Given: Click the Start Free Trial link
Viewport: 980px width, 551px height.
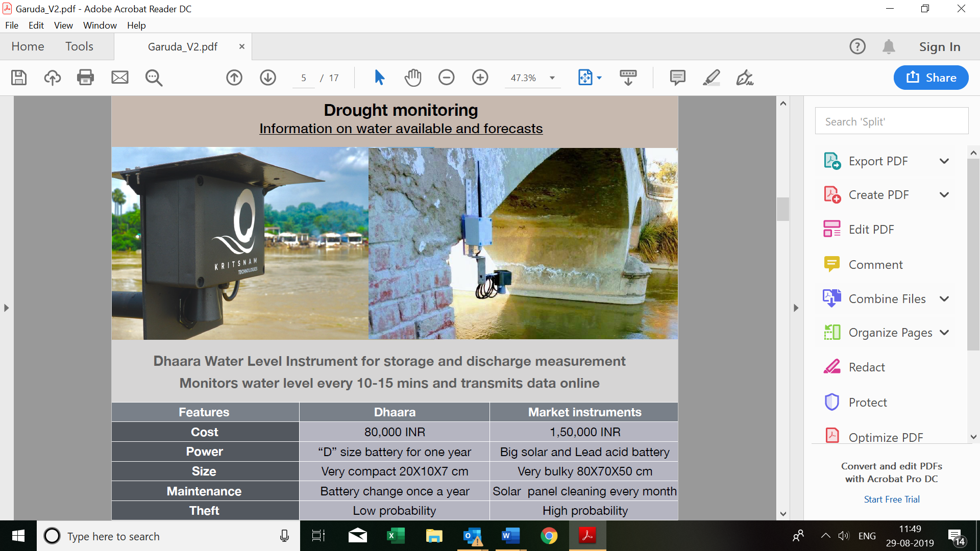Looking at the screenshot, I should tap(892, 499).
